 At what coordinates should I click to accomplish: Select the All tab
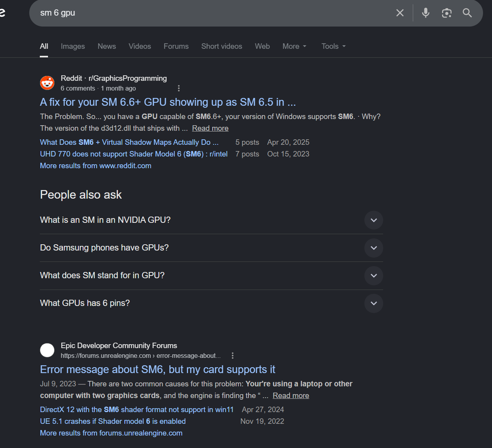point(44,46)
